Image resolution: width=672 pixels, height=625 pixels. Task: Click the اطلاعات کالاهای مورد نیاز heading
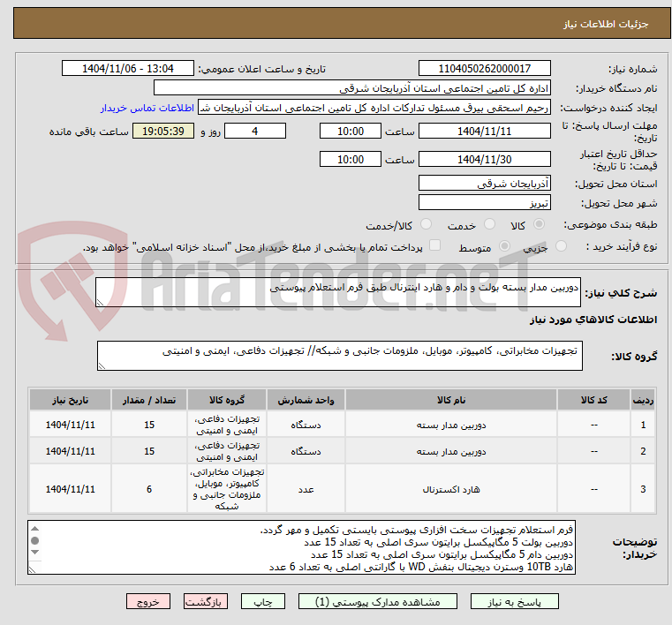coord(593,320)
